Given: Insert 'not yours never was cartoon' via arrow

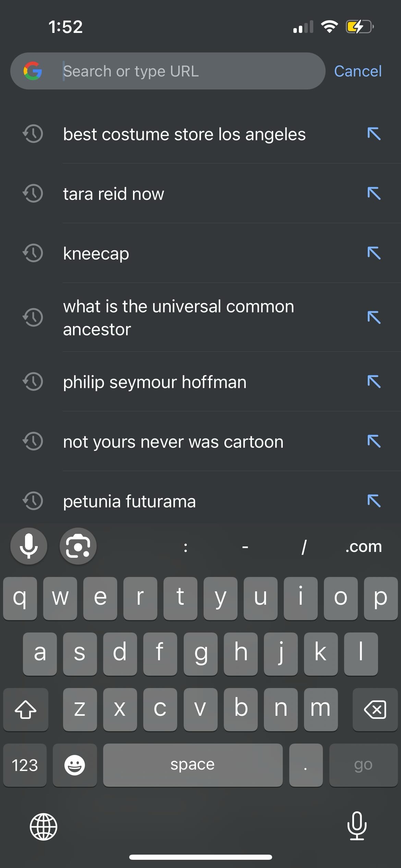Looking at the screenshot, I should click(x=374, y=442).
